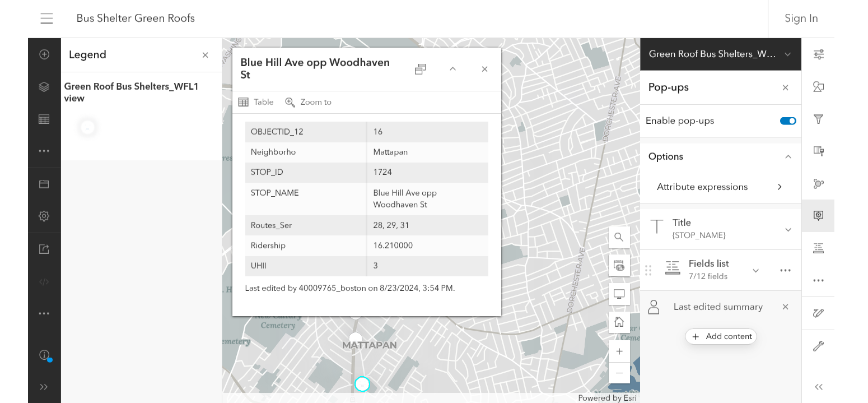Click the Ridership value 16.210000
Viewport: 868px width, 403px height.
tap(393, 245)
